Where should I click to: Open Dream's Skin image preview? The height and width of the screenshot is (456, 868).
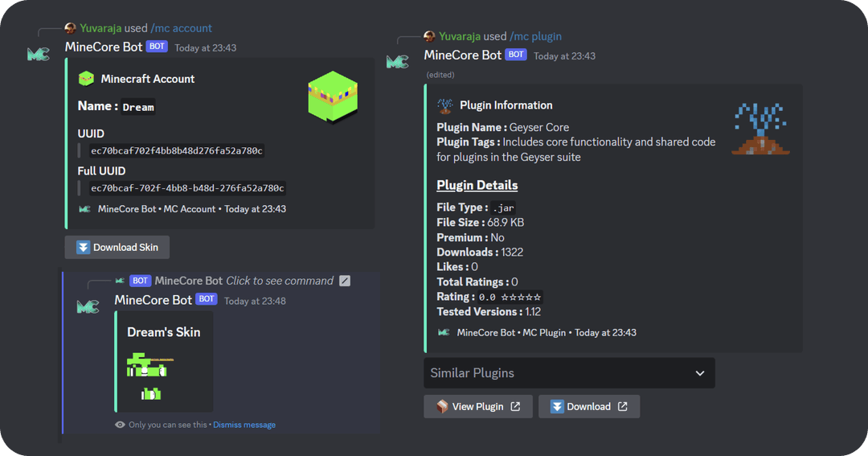pyautogui.click(x=150, y=376)
